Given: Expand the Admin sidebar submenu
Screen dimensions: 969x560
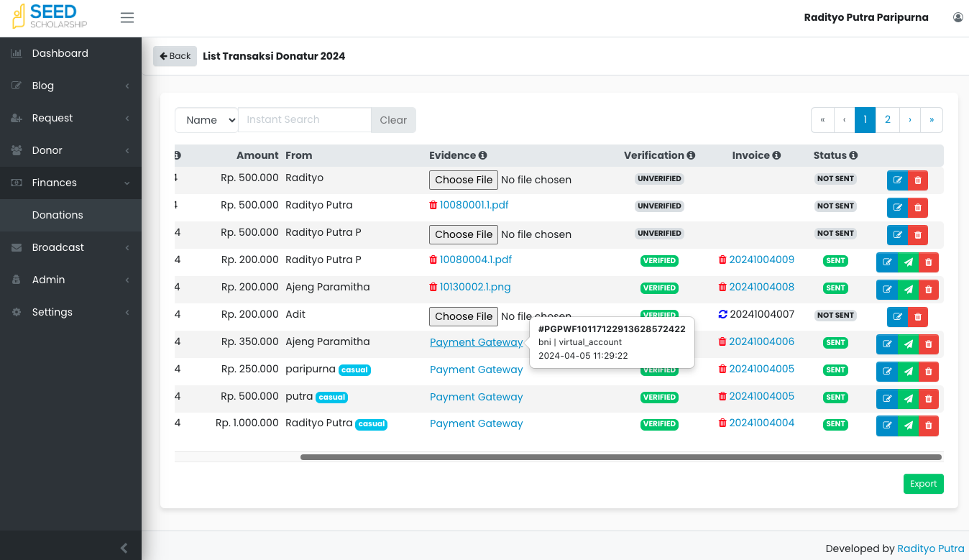Looking at the screenshot, I should point(70,280).
